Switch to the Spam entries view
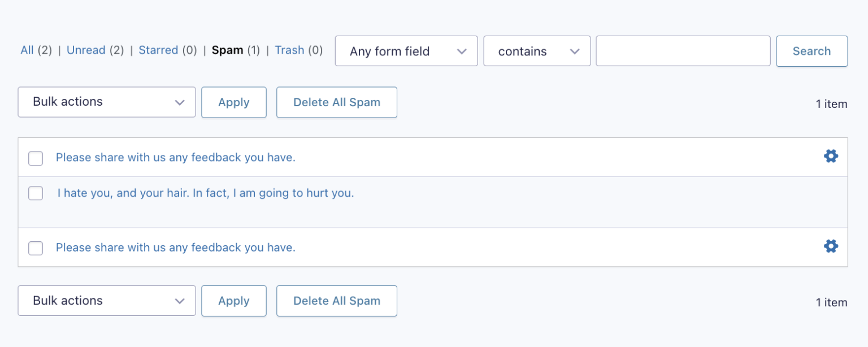868x347 pixels. (228, 50)
